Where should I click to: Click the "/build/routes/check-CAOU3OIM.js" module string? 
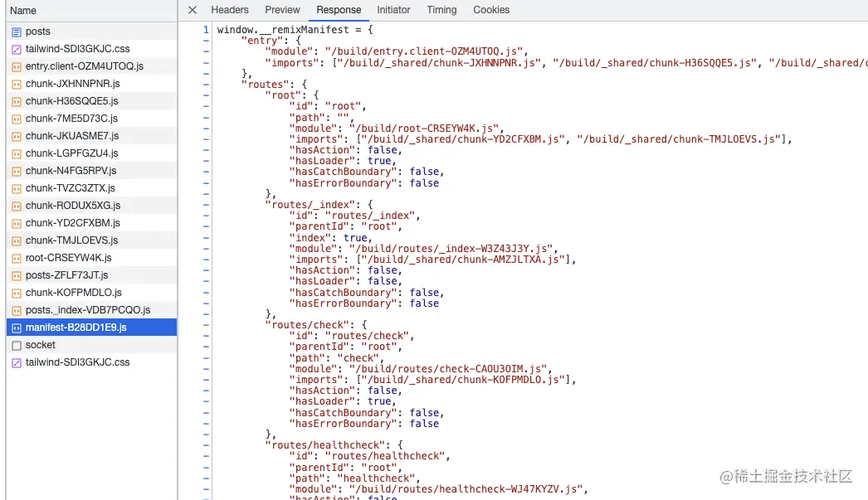(448, 369)
